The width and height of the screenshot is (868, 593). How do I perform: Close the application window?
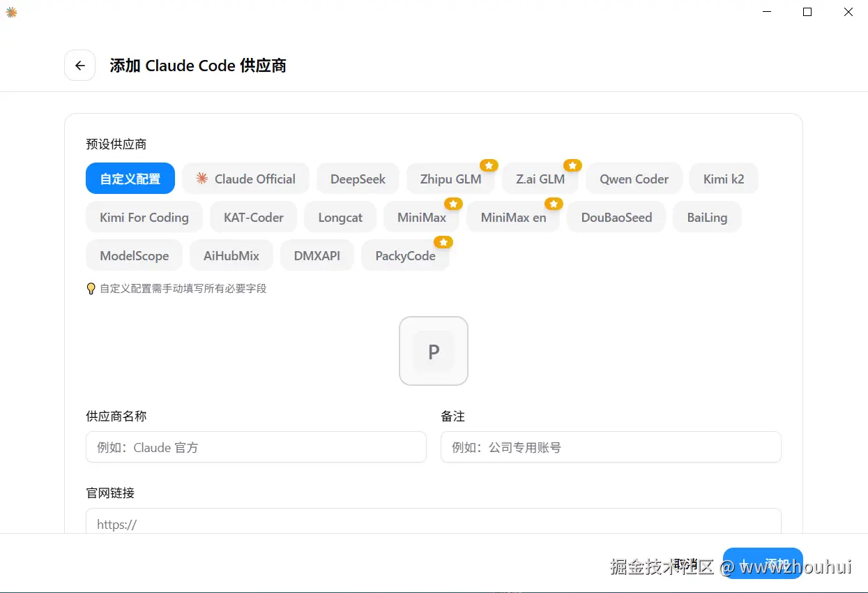click(x=848, y=12)
